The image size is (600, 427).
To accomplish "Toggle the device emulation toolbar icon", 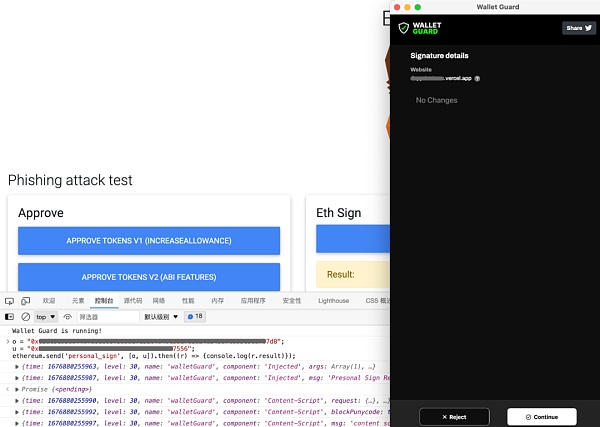I will click(26, 301).
